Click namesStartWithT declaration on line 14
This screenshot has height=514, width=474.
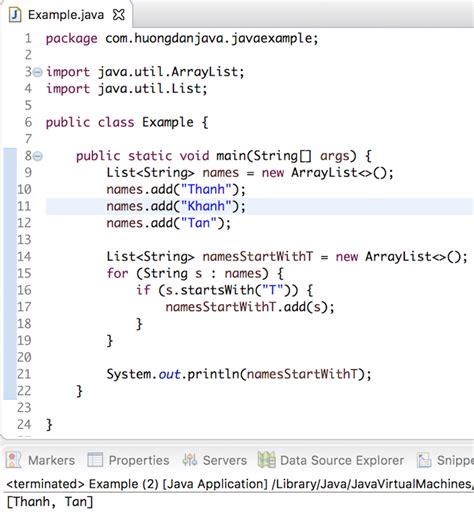tap(258, 256)
